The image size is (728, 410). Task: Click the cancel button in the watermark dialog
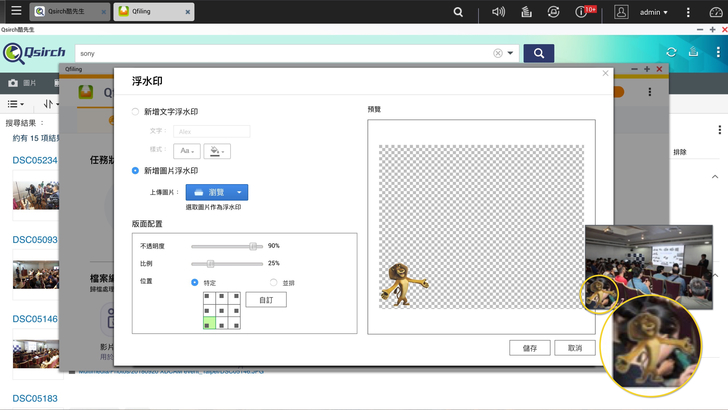574,348
